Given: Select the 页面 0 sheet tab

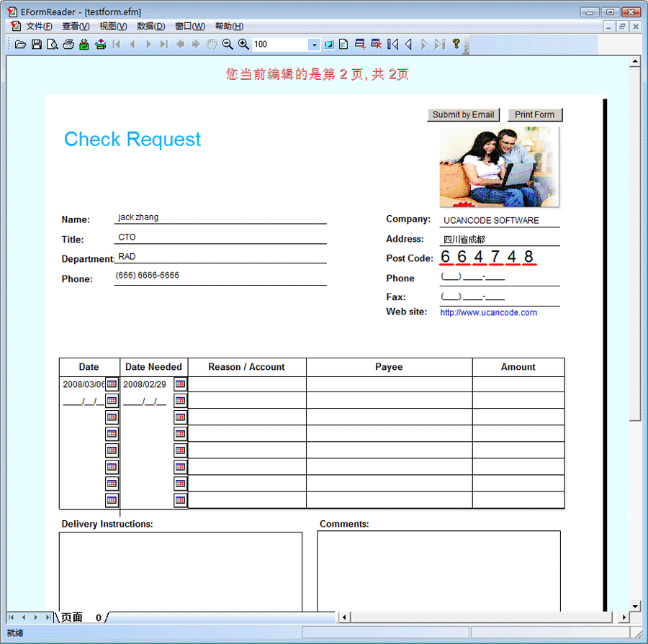Looking at the screenshot, I should tap(81, 617).
